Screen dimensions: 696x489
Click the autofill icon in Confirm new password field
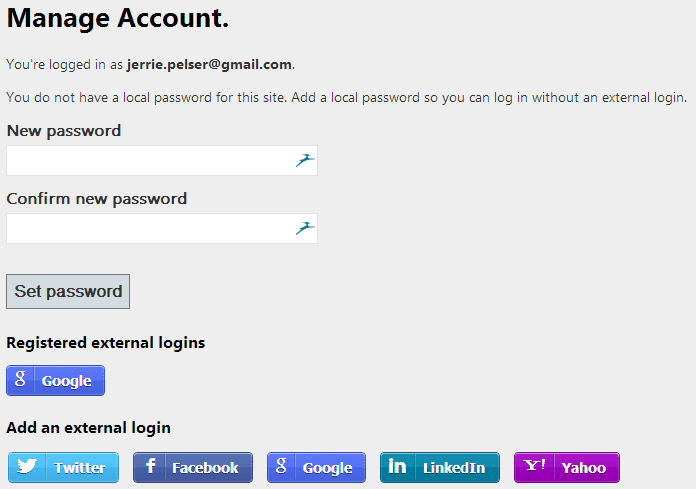(x=305, y=228)
